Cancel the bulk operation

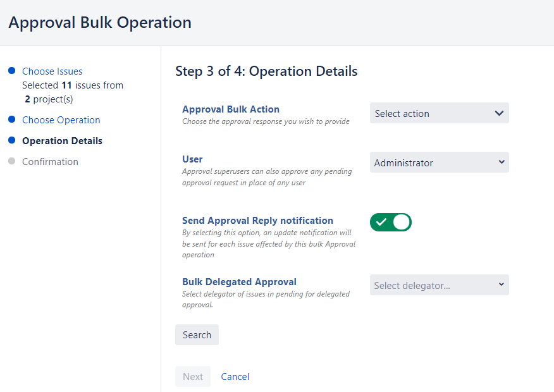coord(235,377)
